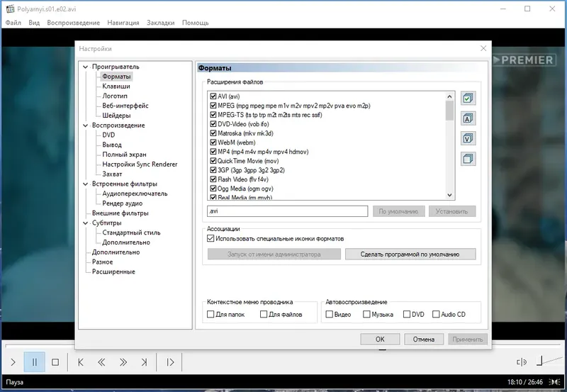Mute audio via the speaker icon
Viewport: 567px width, 392px height.
tap(522, 362)
